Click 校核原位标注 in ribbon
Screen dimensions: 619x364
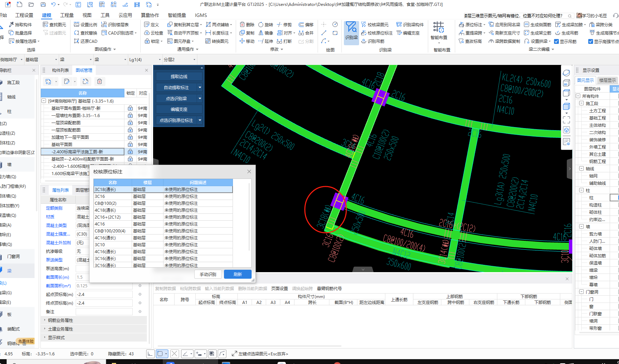[377, 33]
